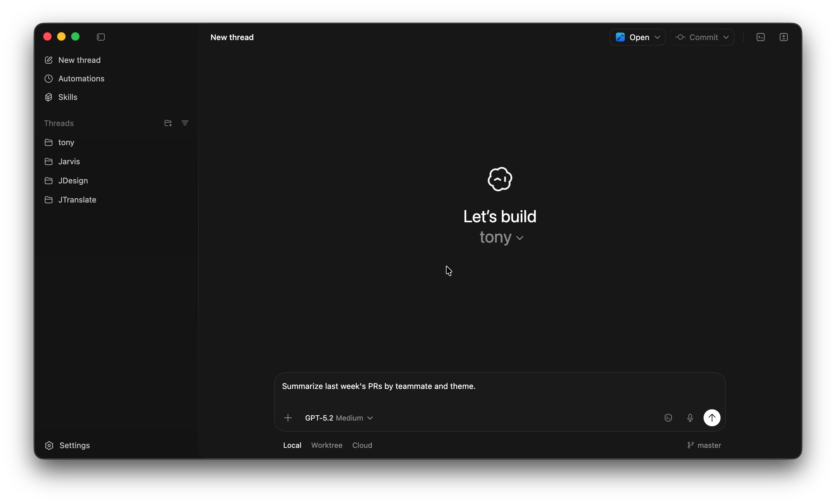Viewport: 836px width, 504px height.
Task: Toggle the sidebar panel icon
Action: (101, 37)
